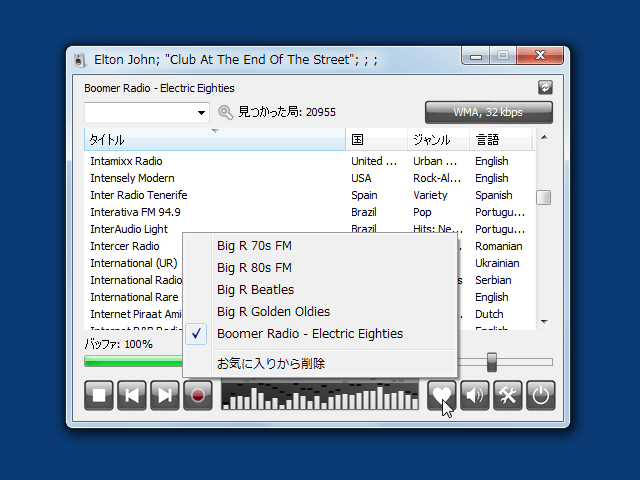Click 見つかった局: 20955 label
Screen dimensions: 640x480
point(287,112)
